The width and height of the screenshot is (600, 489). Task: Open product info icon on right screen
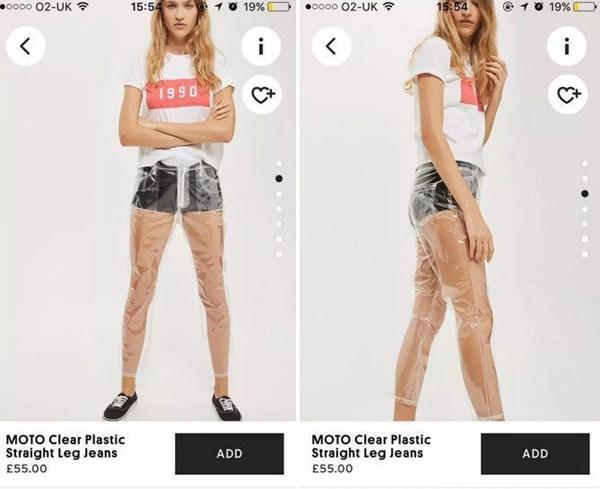pyautogui.click(x=567, y=46)
